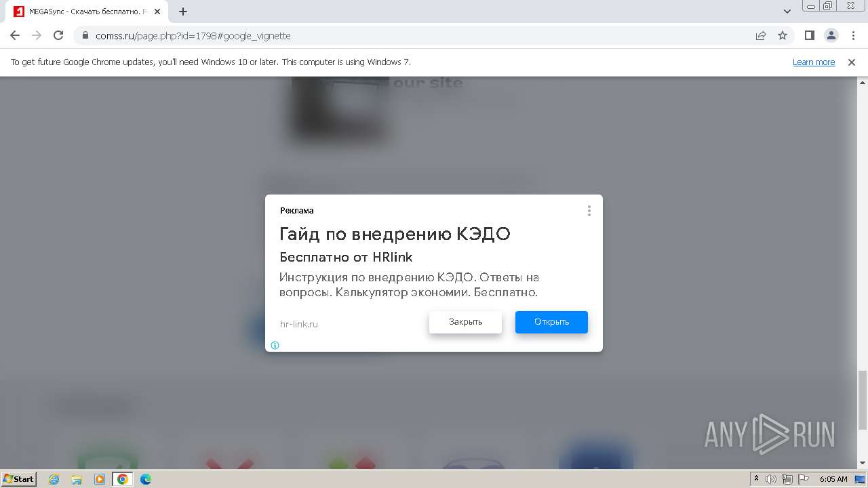This screenshot has height=488, width=868.
Task: Reload the comss.ru page
Action: [x=58, y=35]
